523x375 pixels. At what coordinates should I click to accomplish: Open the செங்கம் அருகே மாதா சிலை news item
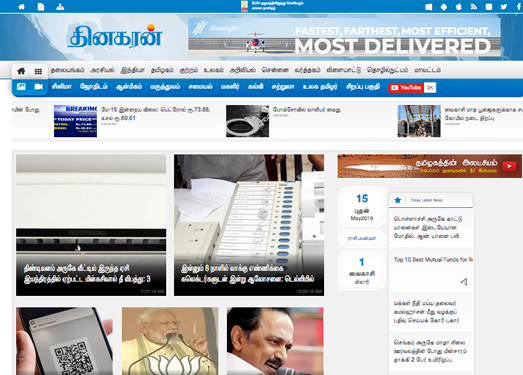tap(430, 351)
